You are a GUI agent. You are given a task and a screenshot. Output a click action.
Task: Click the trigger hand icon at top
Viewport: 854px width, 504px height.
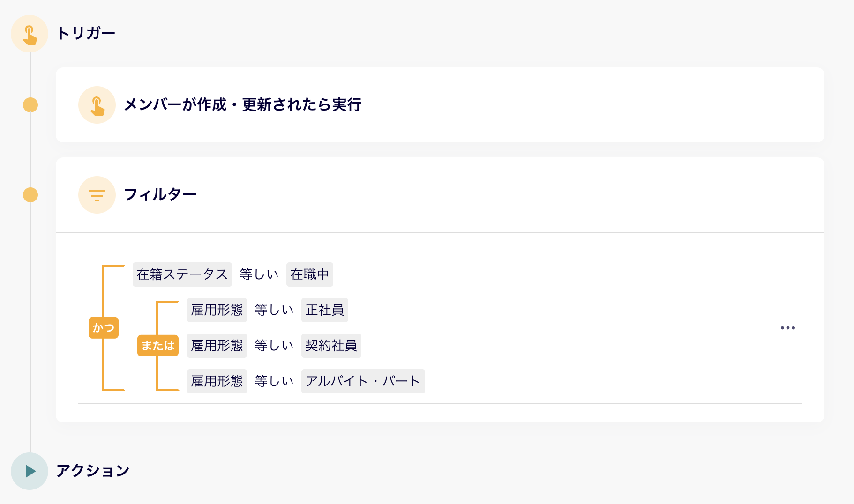[x=30, y=34]
